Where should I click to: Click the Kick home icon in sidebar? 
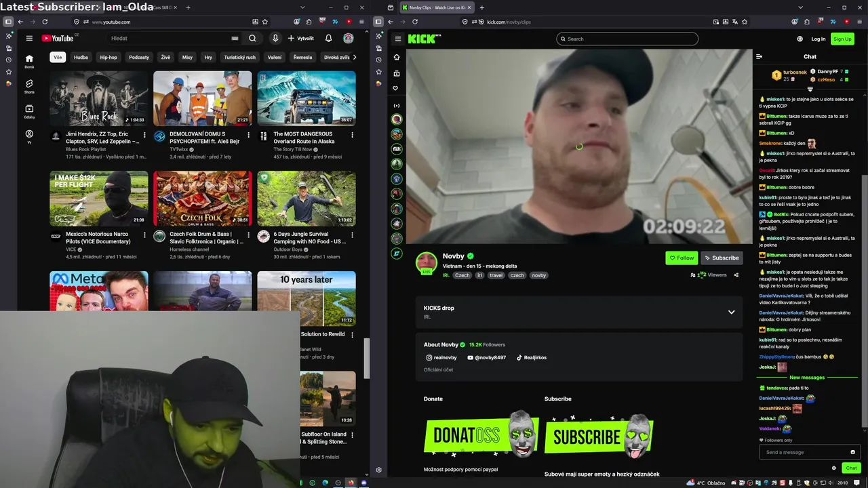pyautogui.click(x=397, y=58)
